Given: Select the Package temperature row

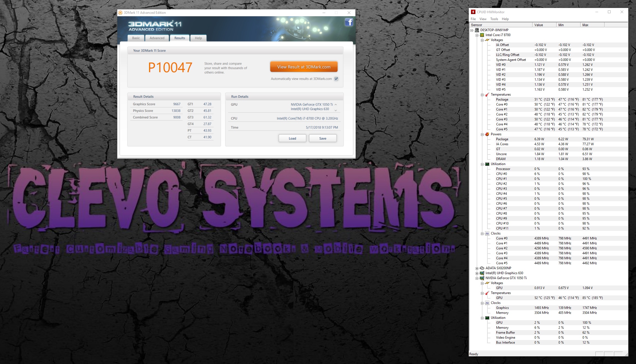Looking at the screenshot, I should (549, 99).
